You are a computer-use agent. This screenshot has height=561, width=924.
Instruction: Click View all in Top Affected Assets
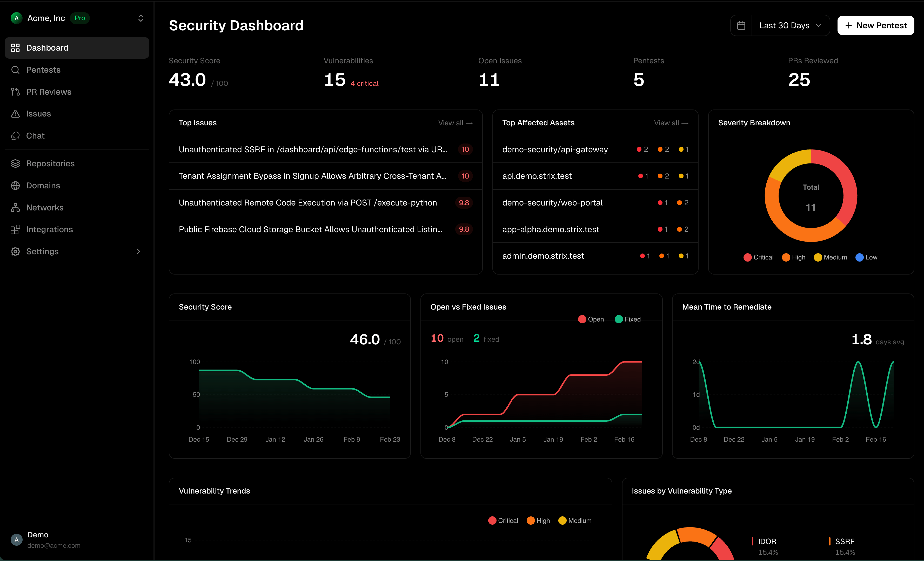point(671,123)
